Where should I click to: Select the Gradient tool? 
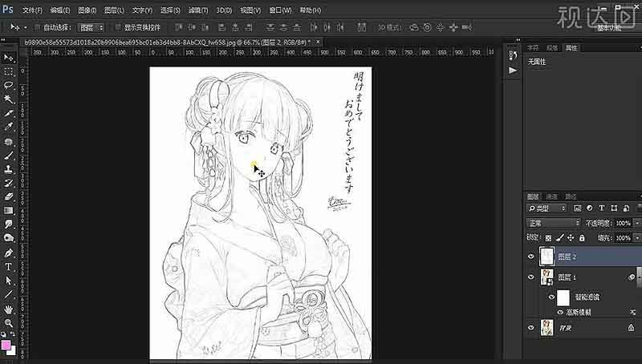coord(8,211)
